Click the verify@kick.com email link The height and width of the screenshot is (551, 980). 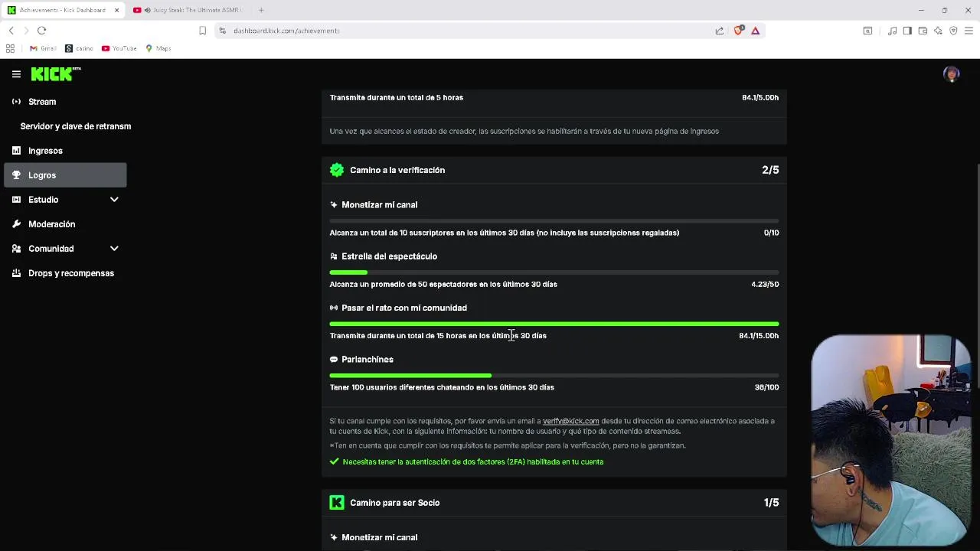pyautogui.click(x=570, y=421)
